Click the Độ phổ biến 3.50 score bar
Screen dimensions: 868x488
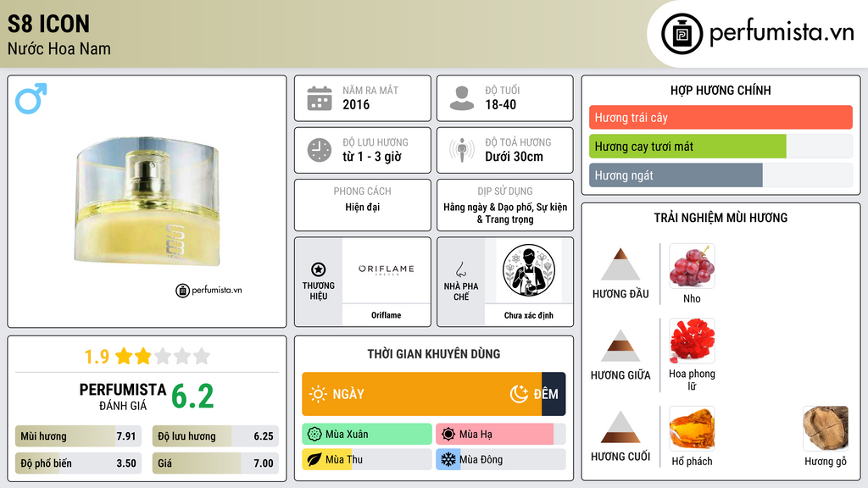79,463
